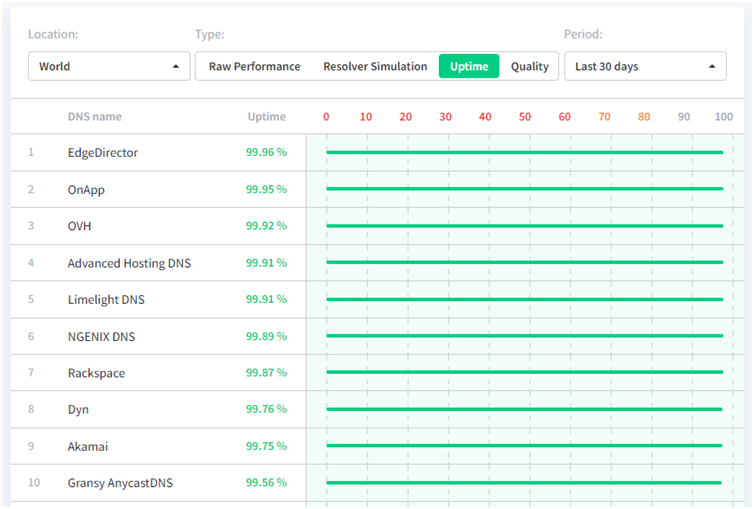Click the 99.96 % uptime value
Image resolution: width=754 pixels, height=509 pixels.
pyautogui.click(x=266, y=152)
